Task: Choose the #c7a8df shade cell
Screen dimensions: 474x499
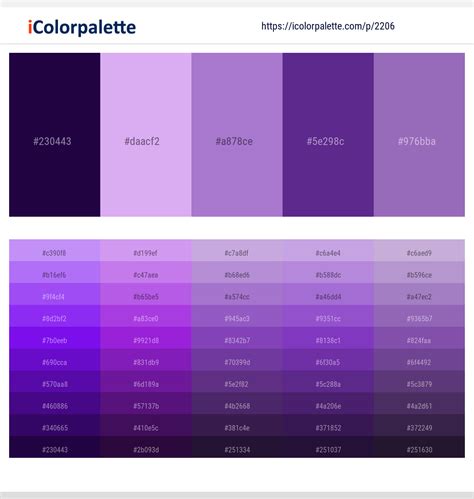Action: click(237, 251)
